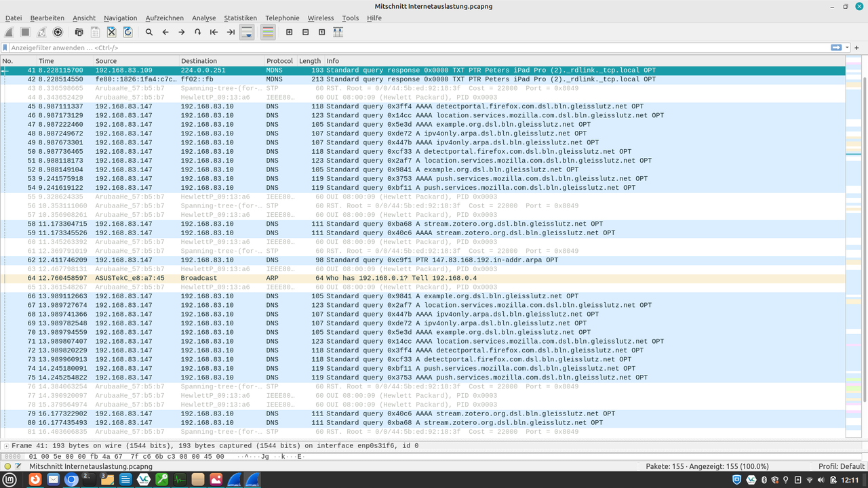Open the Statistiken menu

click(x=241, y=18)
